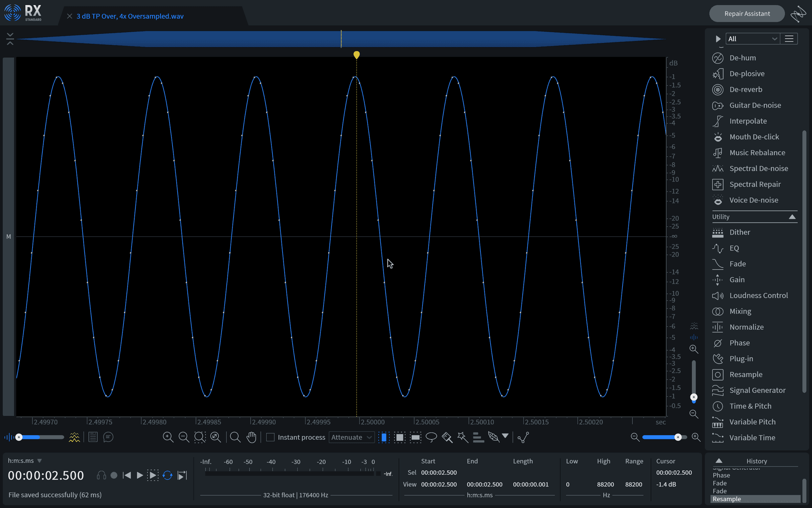Toggle spectrogram/waveform view icon
This screenshot has width=812, height=508.
point(74,437)
